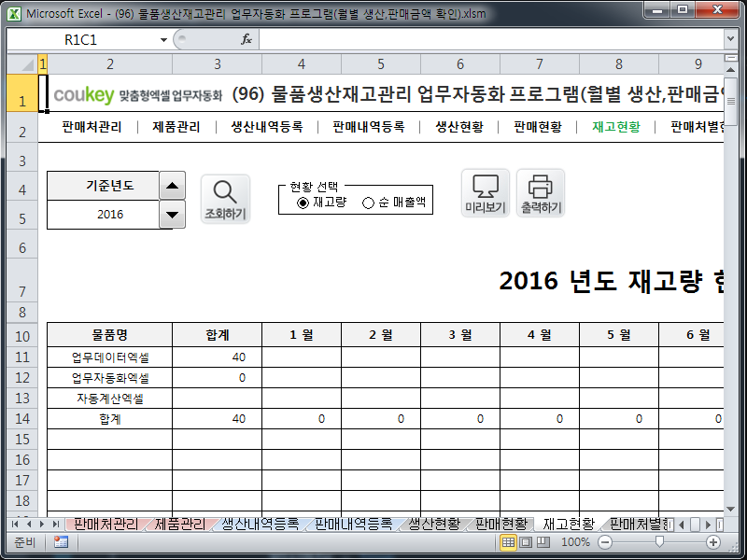This screenshot has height=560, width=747.
Task: Select column header 4
Action: 302,63
